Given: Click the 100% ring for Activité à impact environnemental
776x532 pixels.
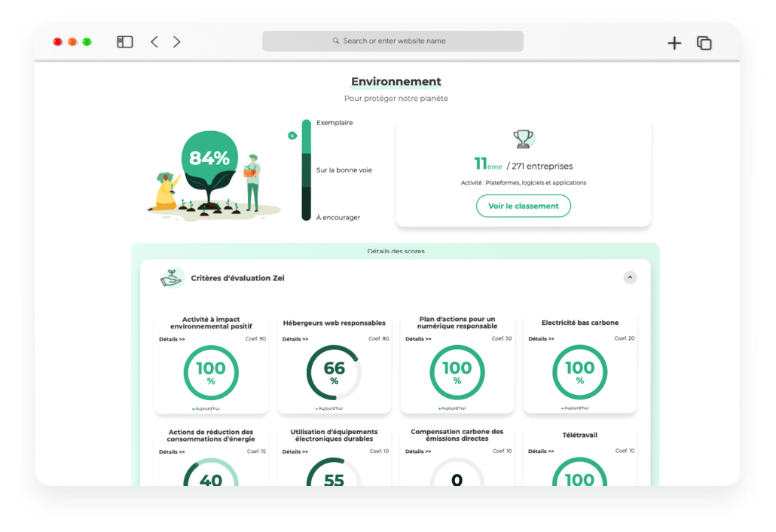Looking at the screenshot, I should coord(211,373).
